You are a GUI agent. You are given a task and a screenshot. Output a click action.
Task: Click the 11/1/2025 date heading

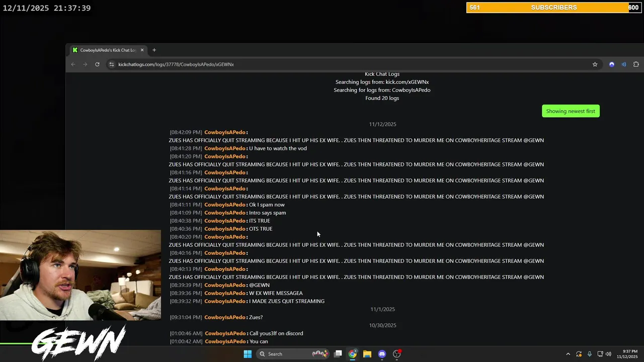[382, 309]
